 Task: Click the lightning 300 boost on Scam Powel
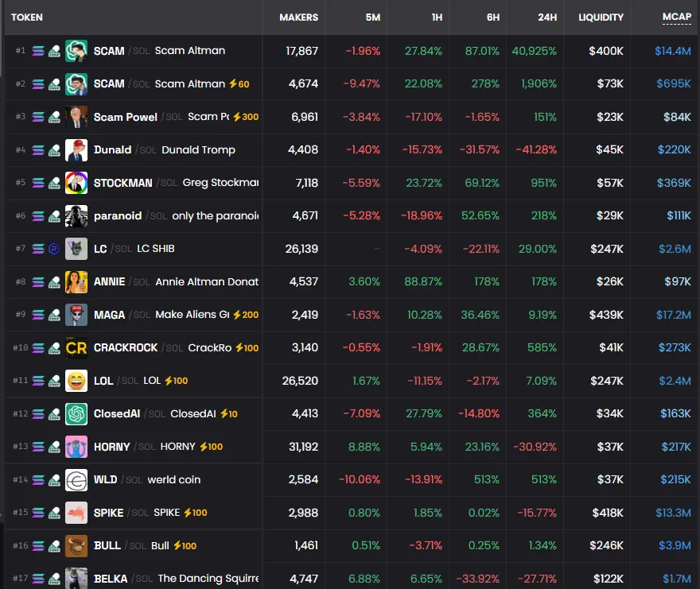click(x=246, y=117)
